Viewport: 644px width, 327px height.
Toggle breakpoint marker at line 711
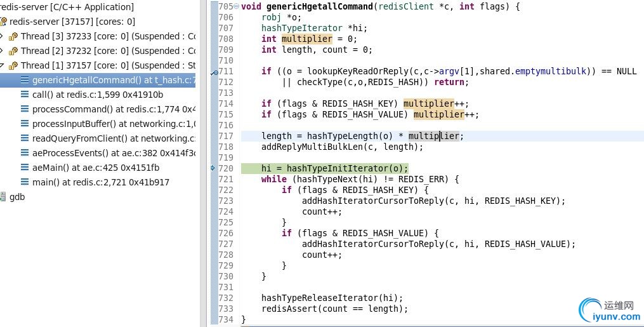[x=214, y=72]
